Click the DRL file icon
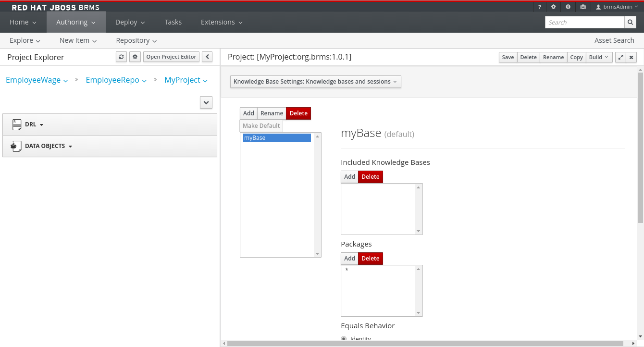The image size is (644, 347). pyautogui.click(x=17, y=124)
